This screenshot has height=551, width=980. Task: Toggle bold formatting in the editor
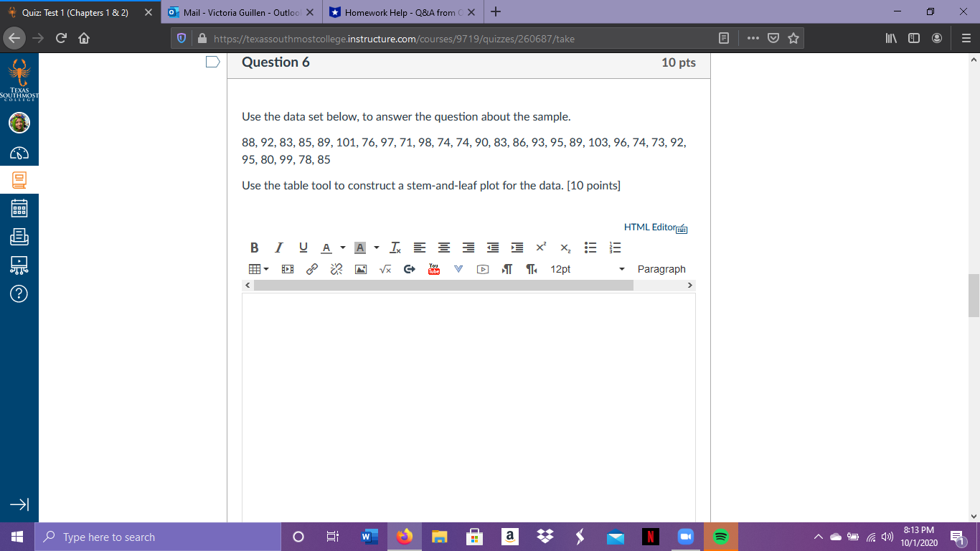(x=254, y=248)
